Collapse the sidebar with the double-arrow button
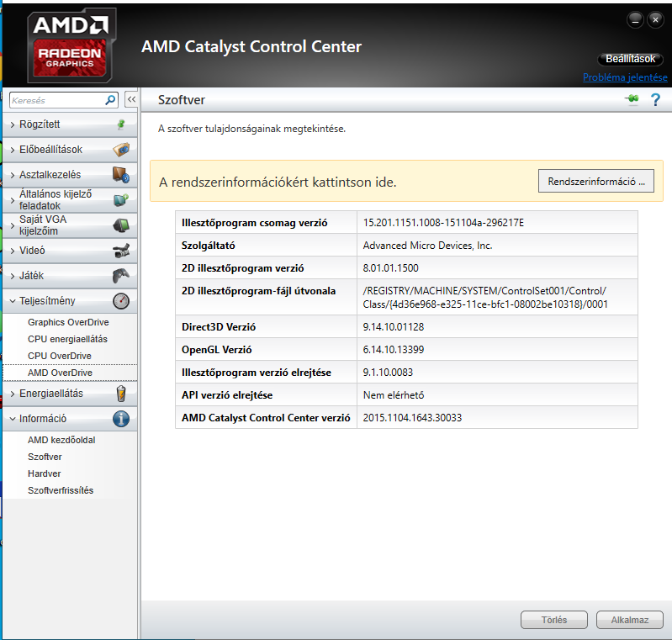The height and width of the screenshot is (640, 672). [x=131, y=99]
